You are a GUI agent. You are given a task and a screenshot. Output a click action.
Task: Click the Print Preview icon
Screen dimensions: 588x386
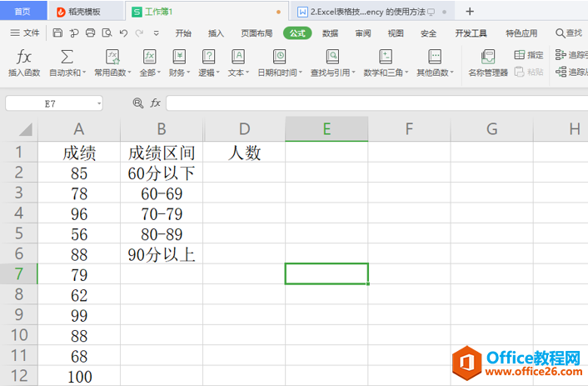tap(107, 33)
